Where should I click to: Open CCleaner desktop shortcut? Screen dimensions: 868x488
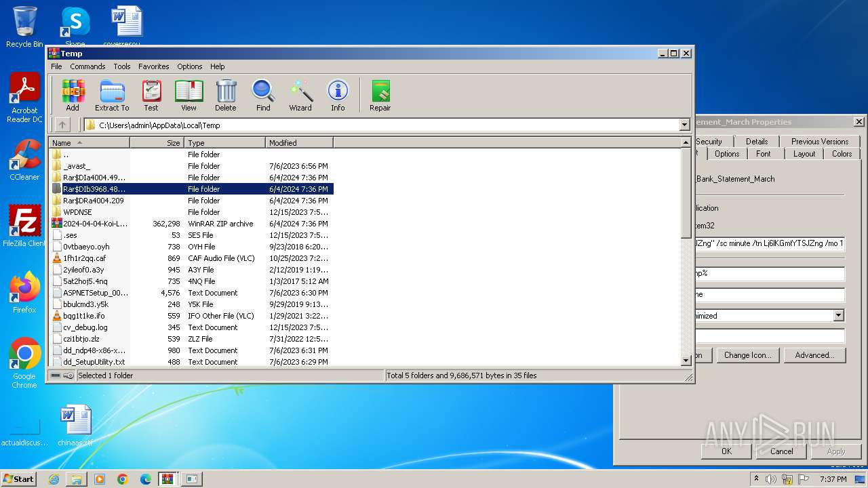pos(24,161)
